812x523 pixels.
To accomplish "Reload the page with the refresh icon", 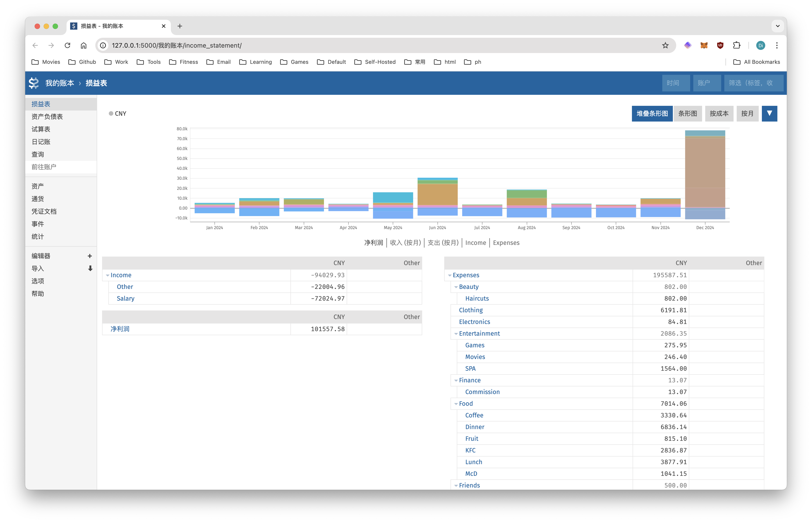I will [x=67, y=46].
